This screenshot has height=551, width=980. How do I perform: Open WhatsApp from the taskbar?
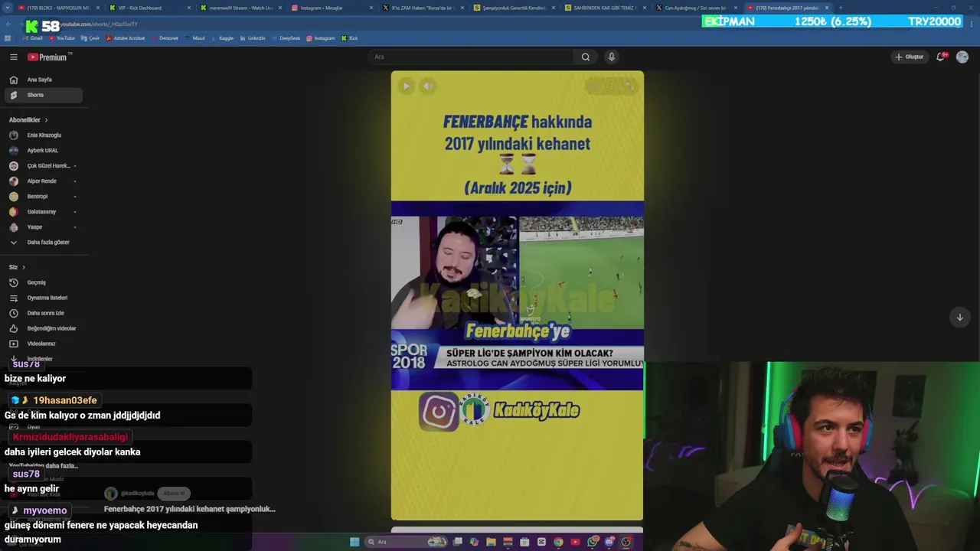coord(592,542)
